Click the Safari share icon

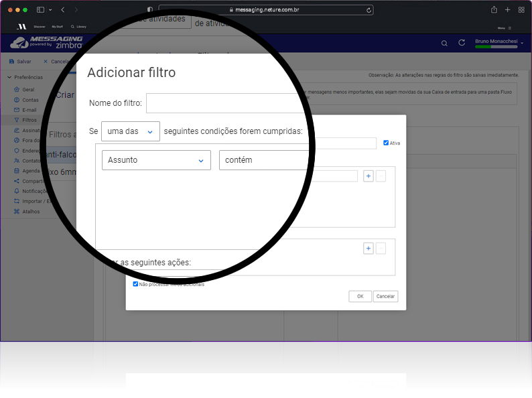click(494, 9)
